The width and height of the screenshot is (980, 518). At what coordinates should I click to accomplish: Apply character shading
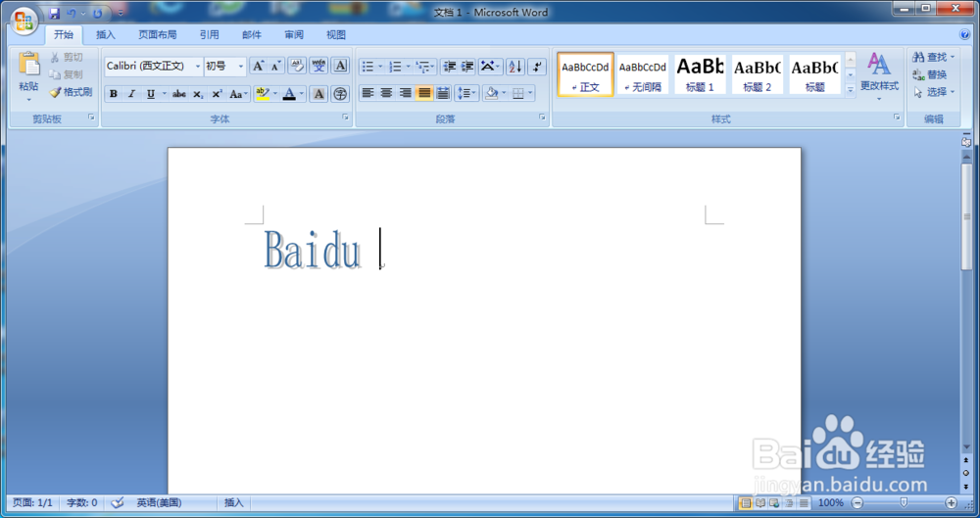pyautogui.click(x=318, y=94)
